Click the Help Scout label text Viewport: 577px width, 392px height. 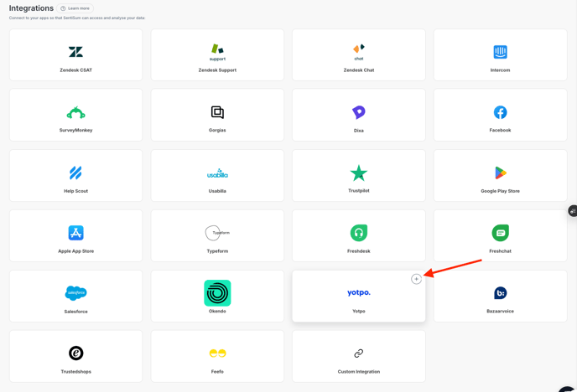tap(75, 191)
